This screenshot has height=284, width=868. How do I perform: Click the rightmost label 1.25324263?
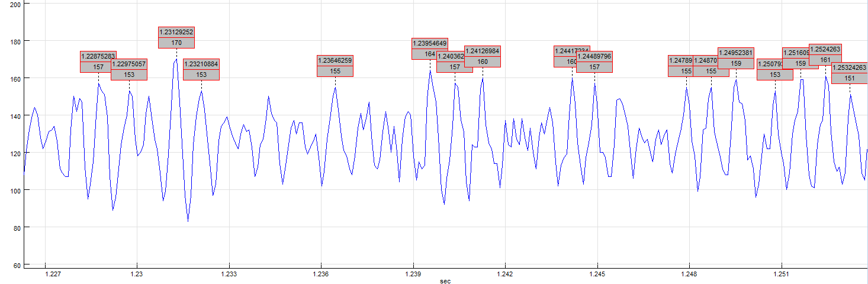(x=850, y=73)
